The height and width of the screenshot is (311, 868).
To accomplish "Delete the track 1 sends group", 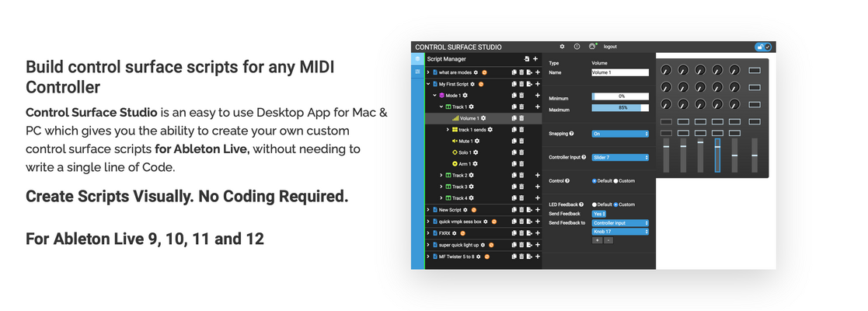I will 521,130.
